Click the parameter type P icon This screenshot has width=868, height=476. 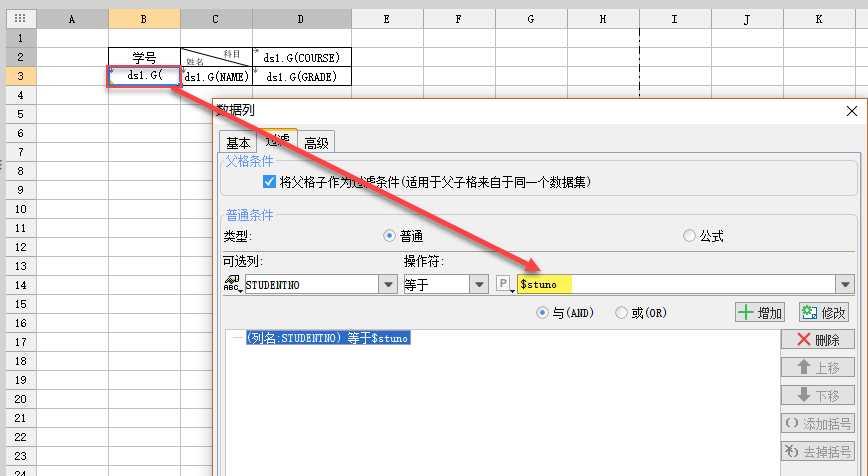[504, 284]
